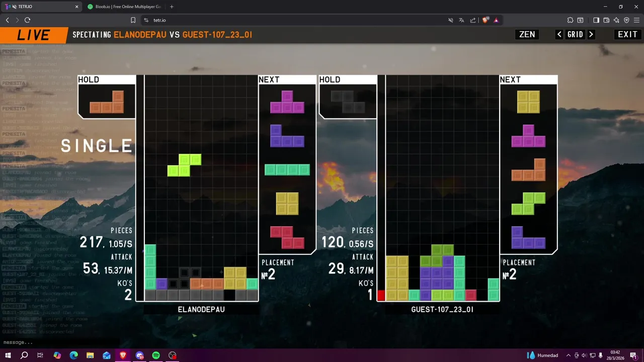Viewport: 644px width, 362px height.
Task: Open the microphone tray icon
Action: [x=600, y=355]
